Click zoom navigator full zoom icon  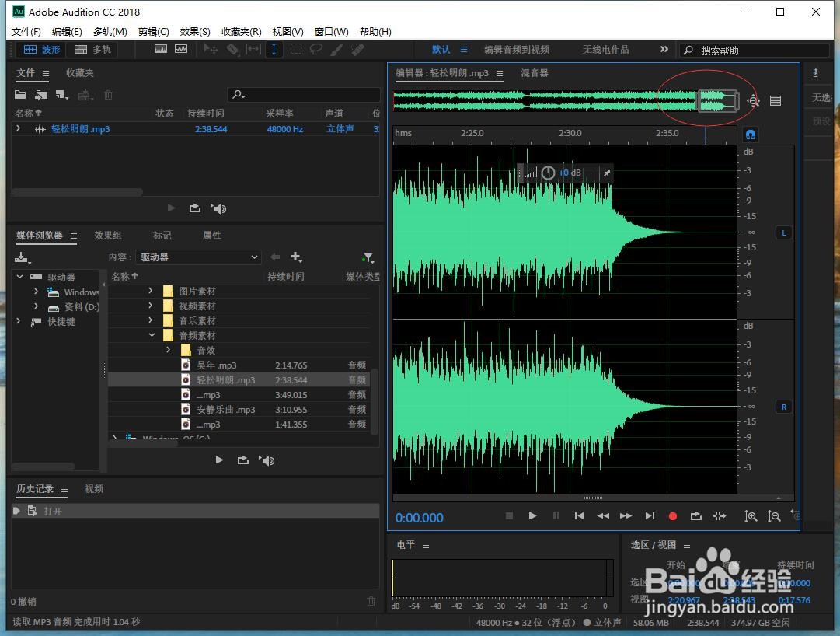(x=753, y=100)
